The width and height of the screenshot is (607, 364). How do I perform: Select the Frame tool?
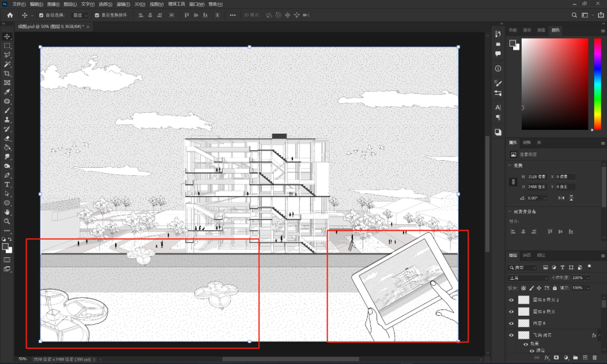[x=7, y=83]
